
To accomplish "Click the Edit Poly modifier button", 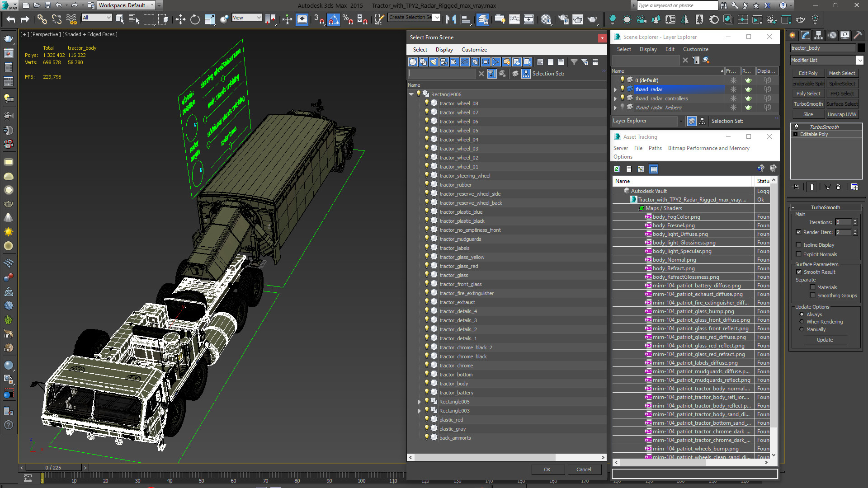I will pyautogui.click(x=808, y=73).
